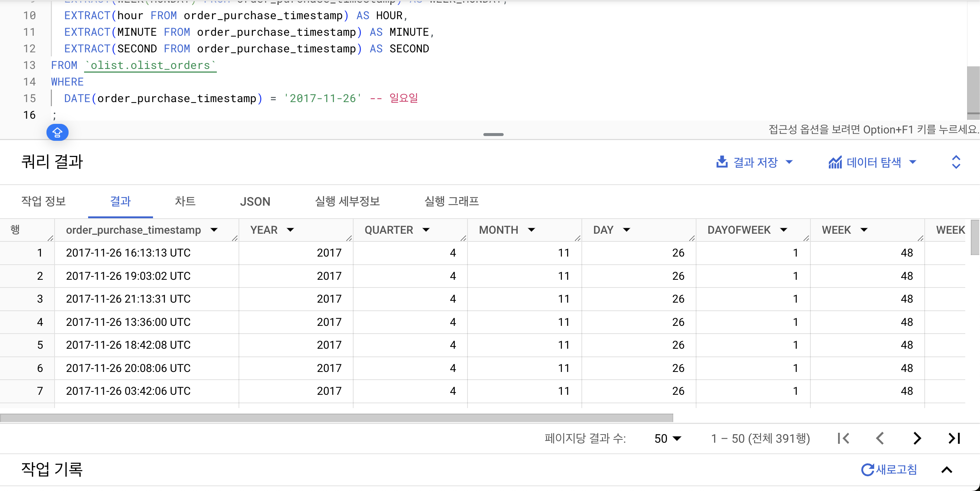980x491 pixels.
Task: Open the DAYOFWEEK column sort menu
Action: [783, 230]
